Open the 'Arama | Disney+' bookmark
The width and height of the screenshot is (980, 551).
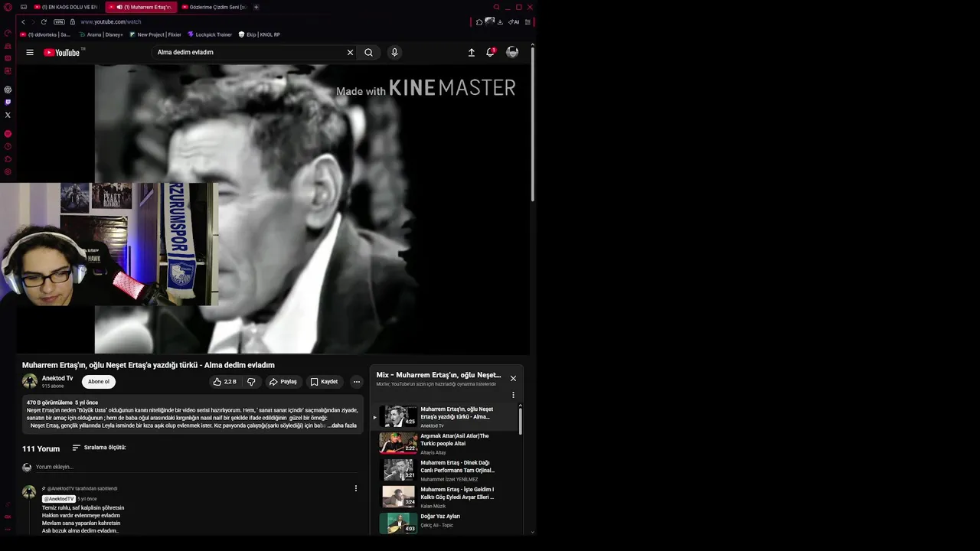[x=101, y=34]
